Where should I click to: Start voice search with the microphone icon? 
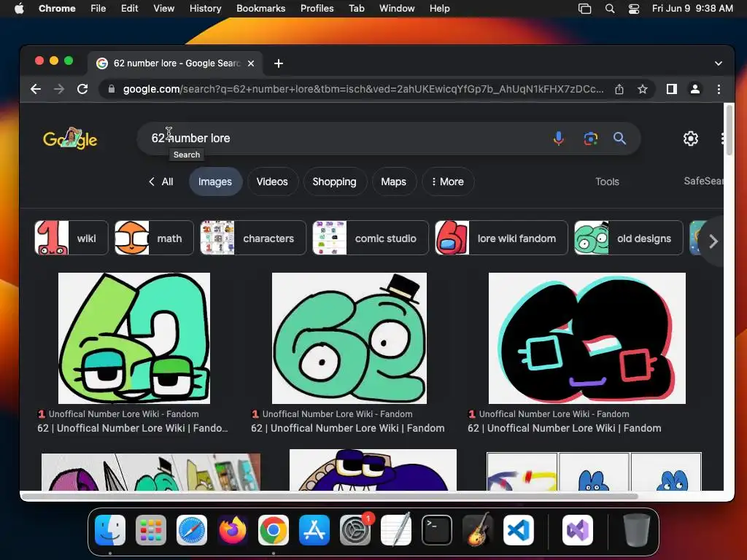[x=559, y=139]
